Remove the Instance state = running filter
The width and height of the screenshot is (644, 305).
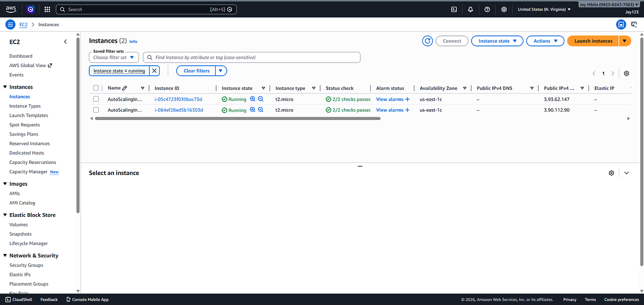coord(155,71)
